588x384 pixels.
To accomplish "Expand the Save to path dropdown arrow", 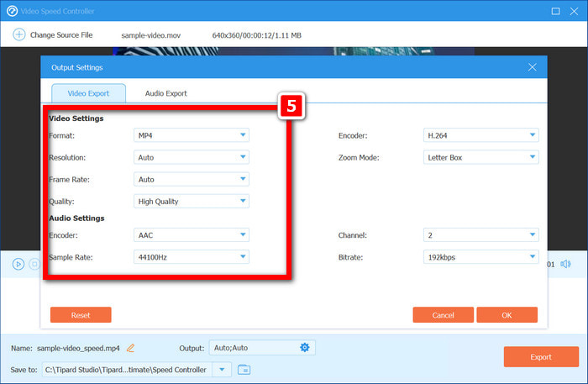I will tap(222, 369).
